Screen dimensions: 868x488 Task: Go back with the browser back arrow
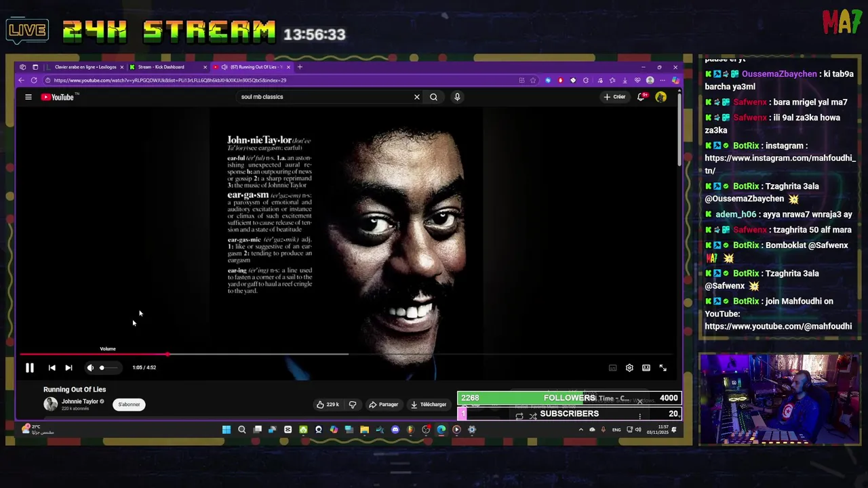pos(21,80)
